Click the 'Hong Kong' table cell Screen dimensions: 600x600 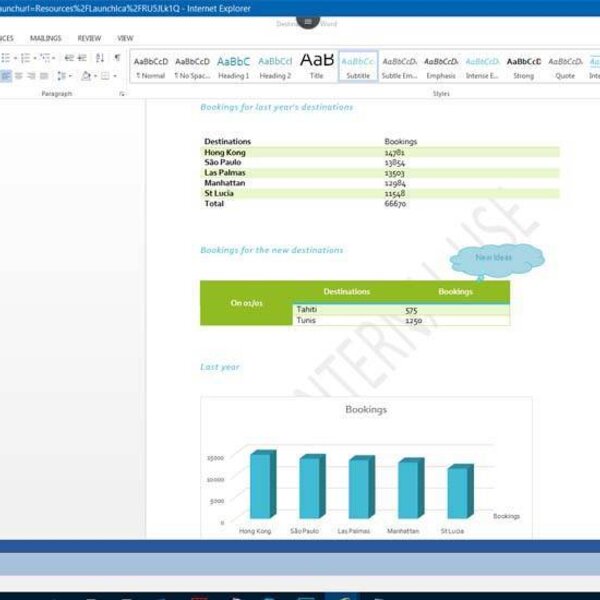[x=225, y=152]
